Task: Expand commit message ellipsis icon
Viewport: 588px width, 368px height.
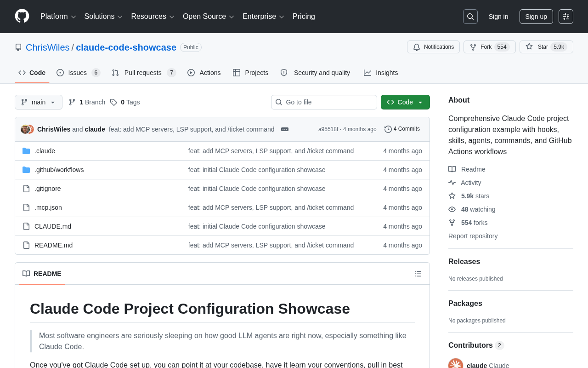Action: click(x=285, y=129)
